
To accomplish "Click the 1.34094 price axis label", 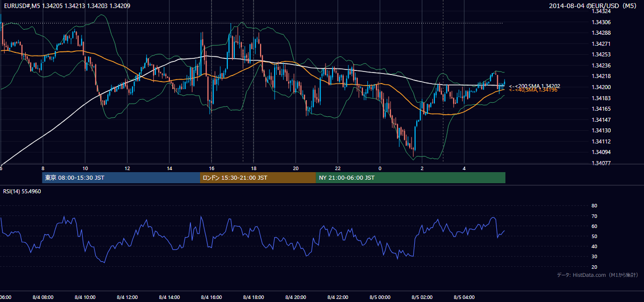I will point(601,152).
